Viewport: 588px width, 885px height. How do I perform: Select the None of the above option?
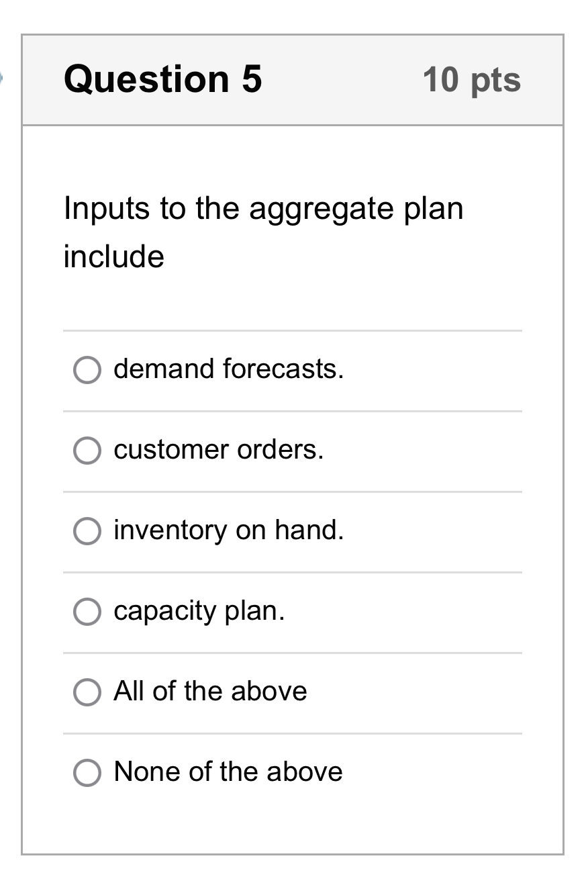click(x=87, y=772)
